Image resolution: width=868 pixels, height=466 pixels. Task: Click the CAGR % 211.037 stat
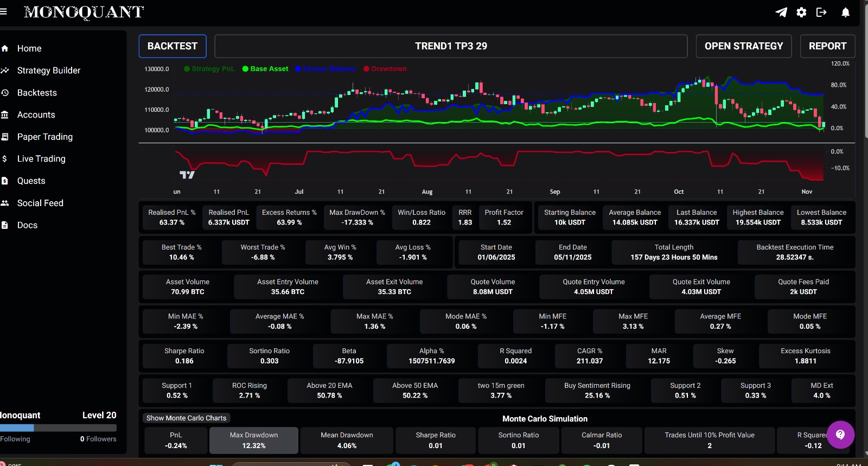pyautogui.click(x=590, y=356)
